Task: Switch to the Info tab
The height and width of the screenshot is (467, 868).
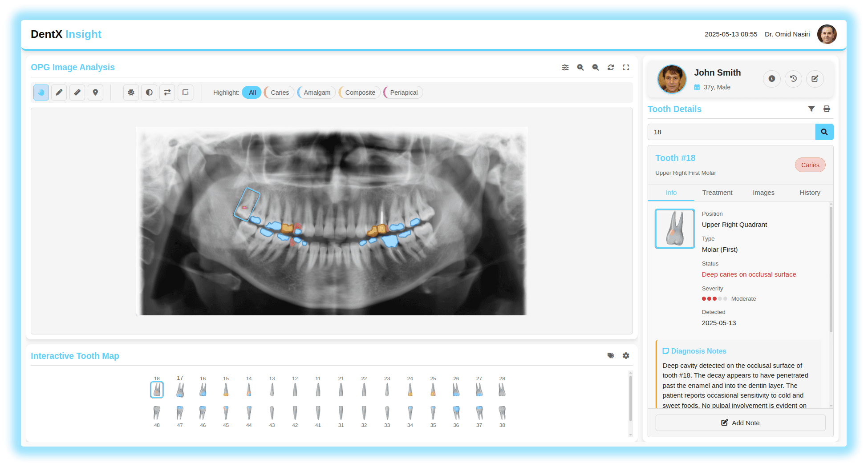Action: tap(671, 193)
